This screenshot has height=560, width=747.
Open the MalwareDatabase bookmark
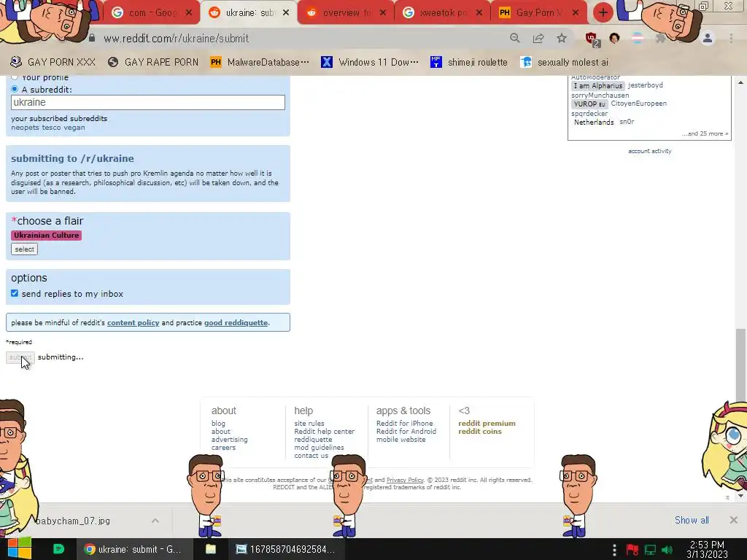pyautogui.click(x=260, y=62)
